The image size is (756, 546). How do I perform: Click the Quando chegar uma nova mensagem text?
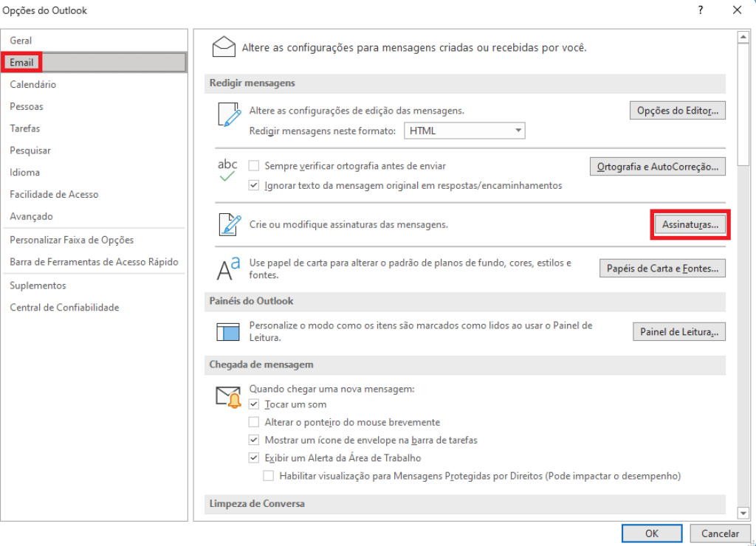(x=331, y=388)
